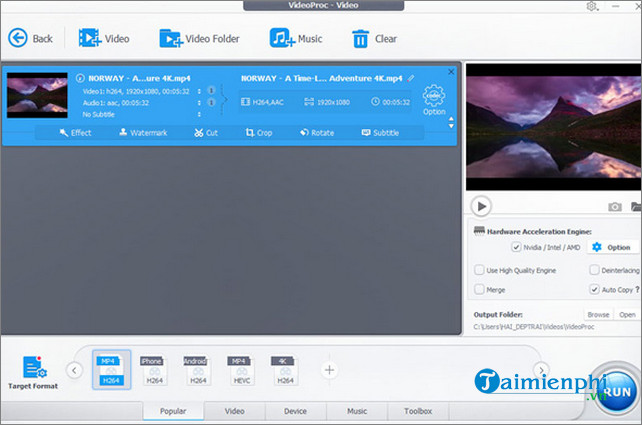Enable Use High Quality Engine
Image resolution: width=642 pixels, height=425 pixels.
click(x=479, y=270)
